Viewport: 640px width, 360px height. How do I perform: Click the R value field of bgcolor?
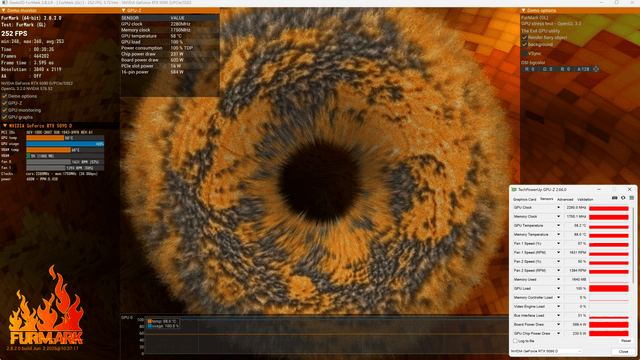point(529,69)
